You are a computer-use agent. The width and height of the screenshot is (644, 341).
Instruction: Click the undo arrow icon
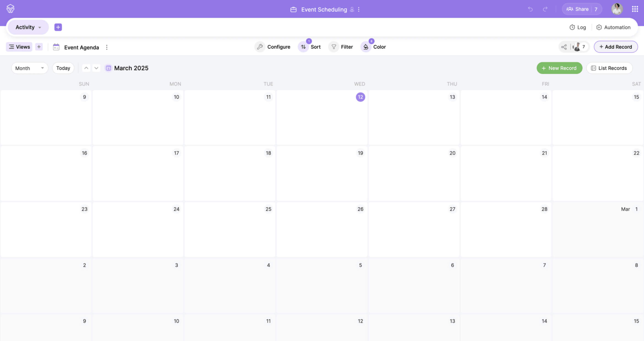(530, 9)
